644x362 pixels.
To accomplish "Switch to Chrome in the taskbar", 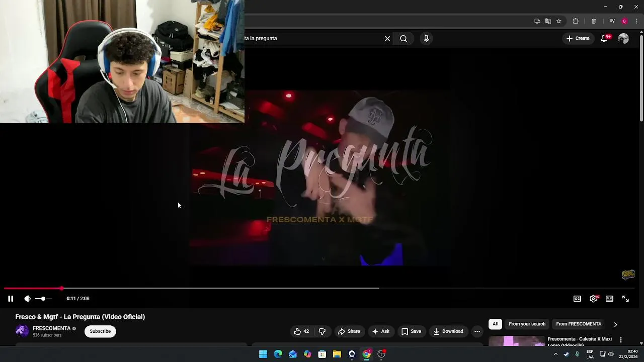I will 367,354.
